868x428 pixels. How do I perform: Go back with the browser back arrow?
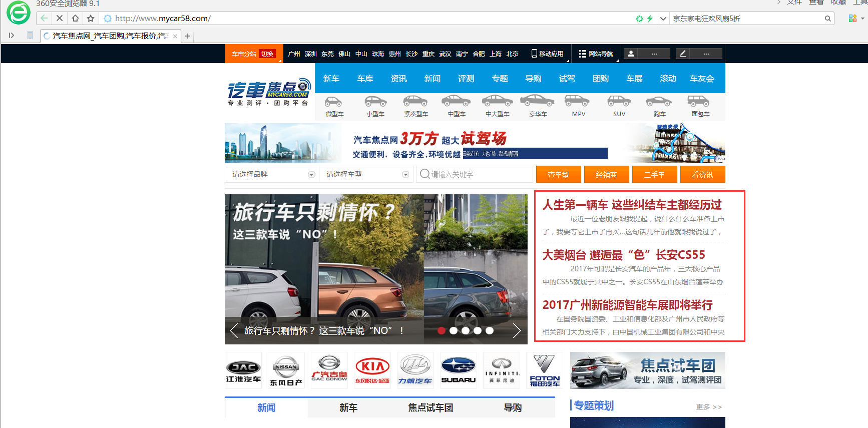(44, 19)
